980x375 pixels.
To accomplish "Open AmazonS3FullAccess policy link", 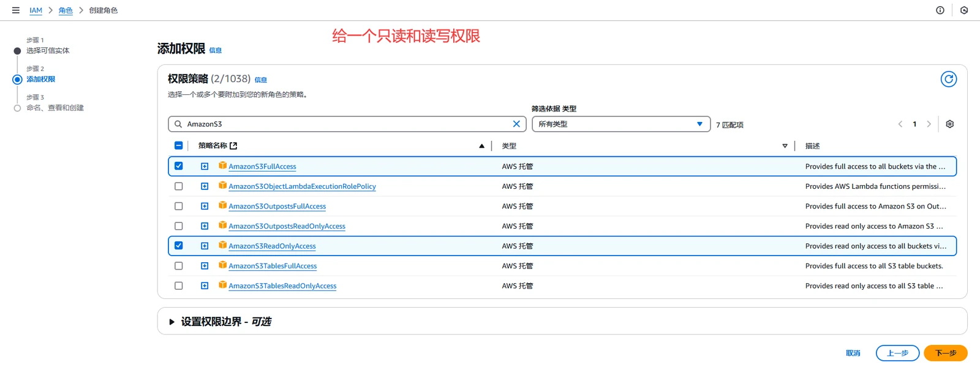I will (x=262, y=166).
